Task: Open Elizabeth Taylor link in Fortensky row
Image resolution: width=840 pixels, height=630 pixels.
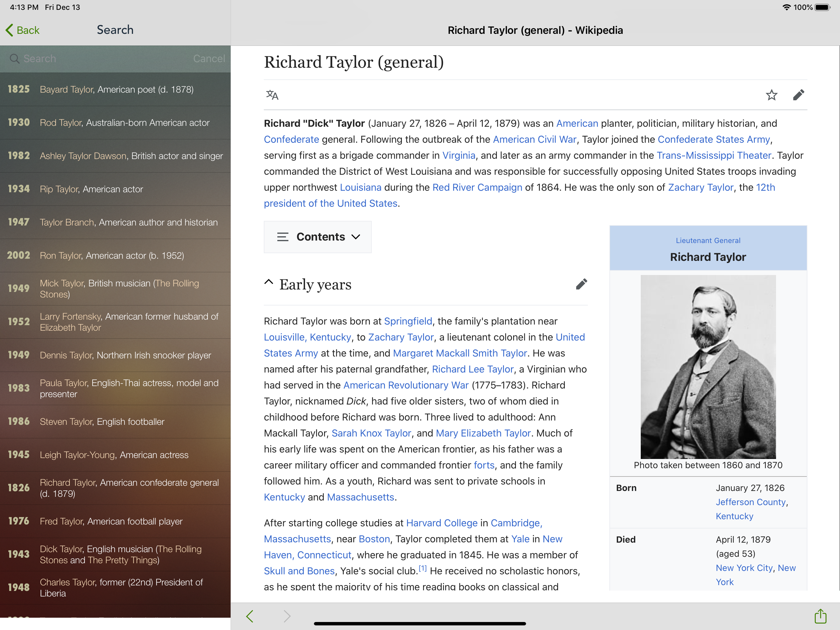Action: click(x=70, y=328)
